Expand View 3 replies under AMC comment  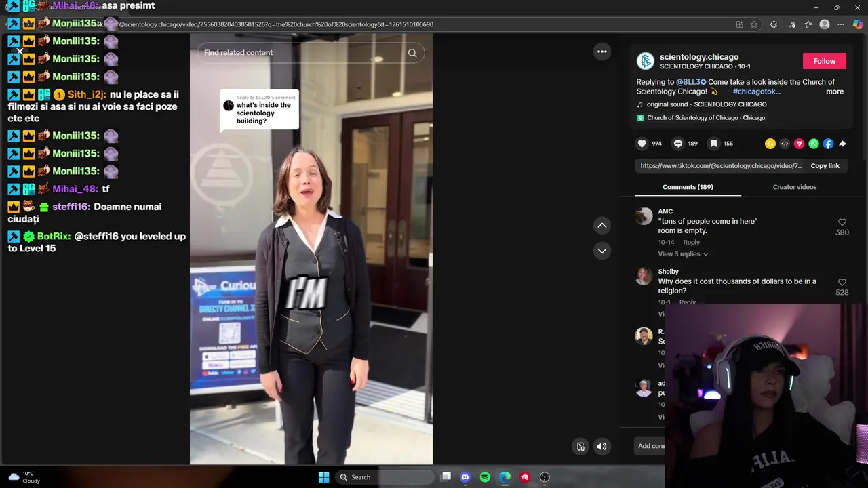click(x=683, y=254)
